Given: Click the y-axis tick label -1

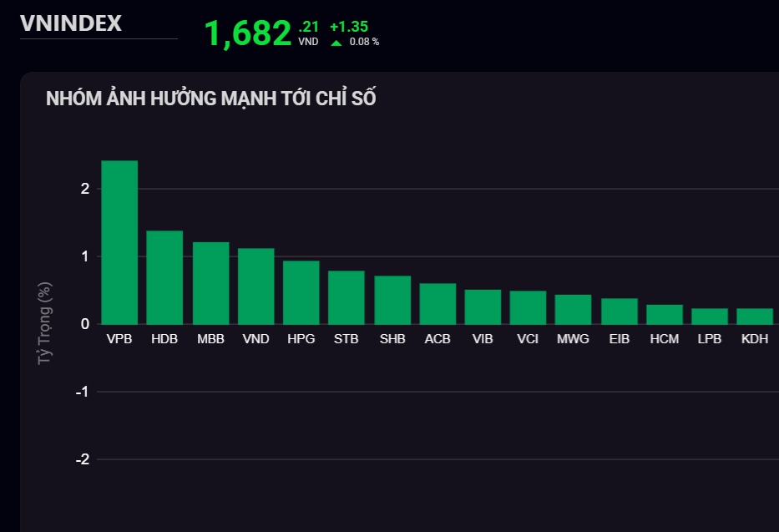Looking at the screenshot, I should click(83, 392).
